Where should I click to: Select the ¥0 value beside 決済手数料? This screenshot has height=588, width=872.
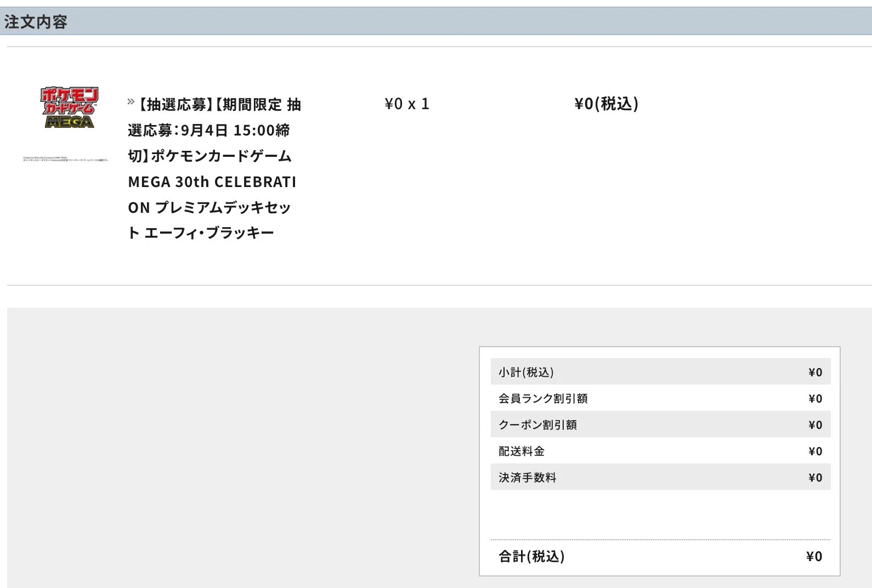pos(816,478)
